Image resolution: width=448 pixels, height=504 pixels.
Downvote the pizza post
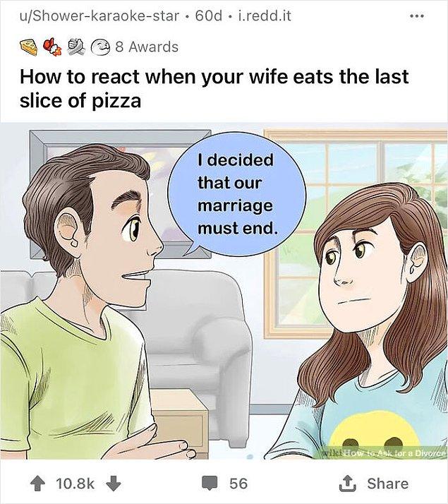113,484
